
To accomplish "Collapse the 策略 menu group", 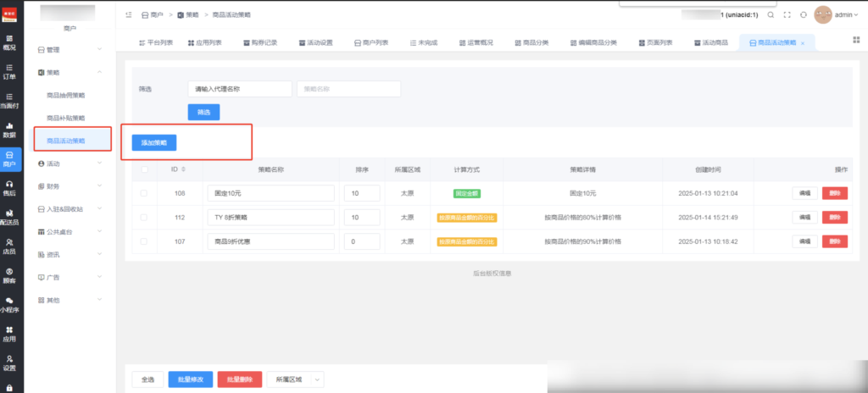I will click(x=70, y=73).
